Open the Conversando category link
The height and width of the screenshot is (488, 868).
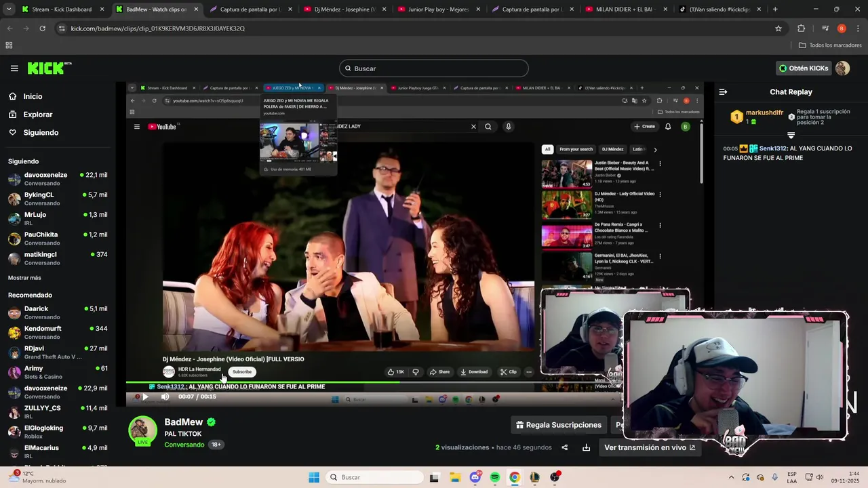pos(184,445)
